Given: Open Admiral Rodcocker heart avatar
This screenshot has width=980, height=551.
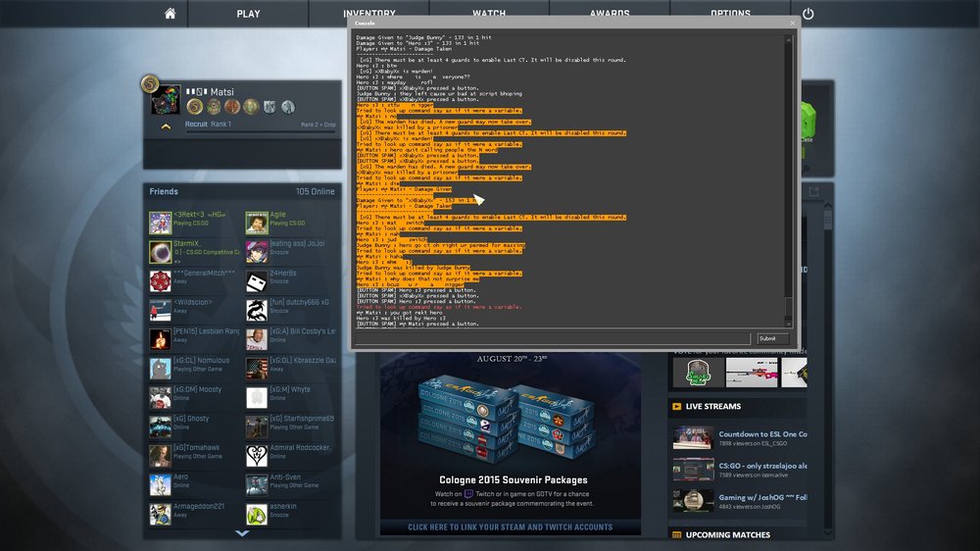Looking at the screenshot, I should pos(256,456).
